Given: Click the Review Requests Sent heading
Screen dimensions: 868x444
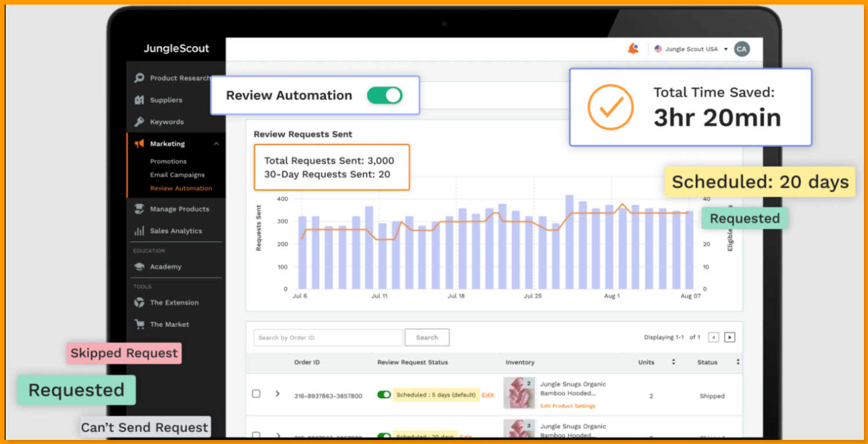Looking at the screenshot, I should pos(303,134).
